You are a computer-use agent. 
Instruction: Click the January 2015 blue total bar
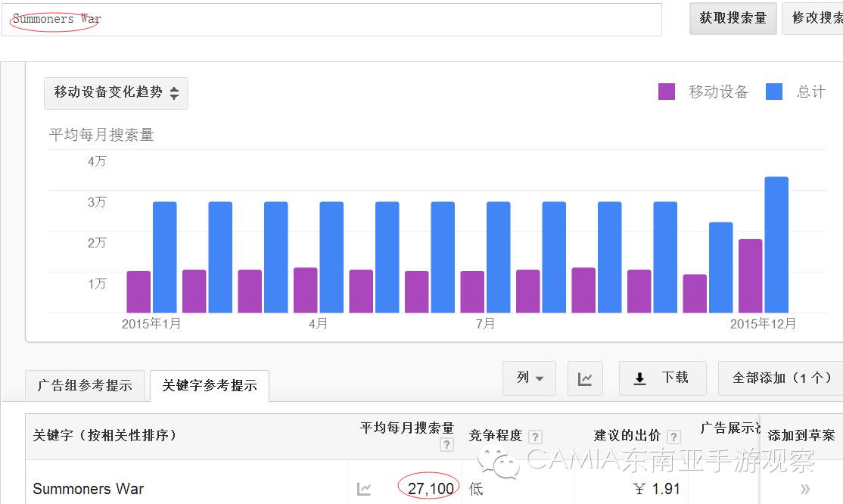[164, 257]
